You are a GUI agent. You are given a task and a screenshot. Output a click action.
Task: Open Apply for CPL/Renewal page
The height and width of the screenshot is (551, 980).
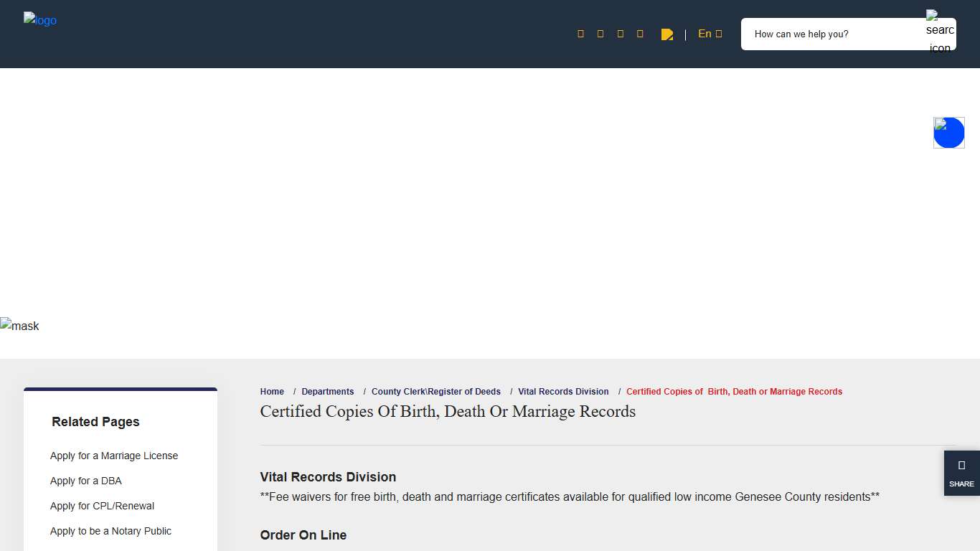click(102, 506)
